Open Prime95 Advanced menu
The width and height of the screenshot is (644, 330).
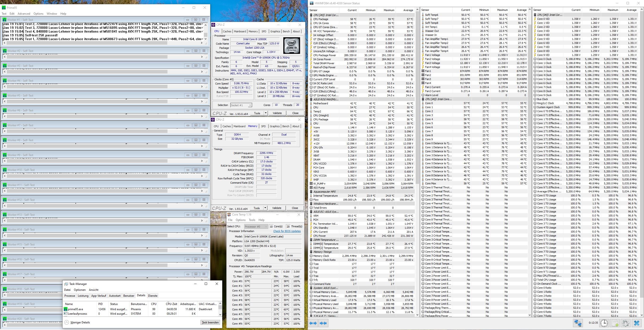click(x=24, y=14)
